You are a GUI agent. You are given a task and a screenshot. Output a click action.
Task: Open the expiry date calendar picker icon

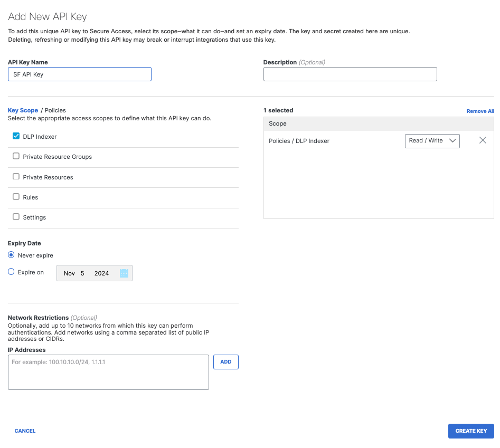(x=124, y=273)
